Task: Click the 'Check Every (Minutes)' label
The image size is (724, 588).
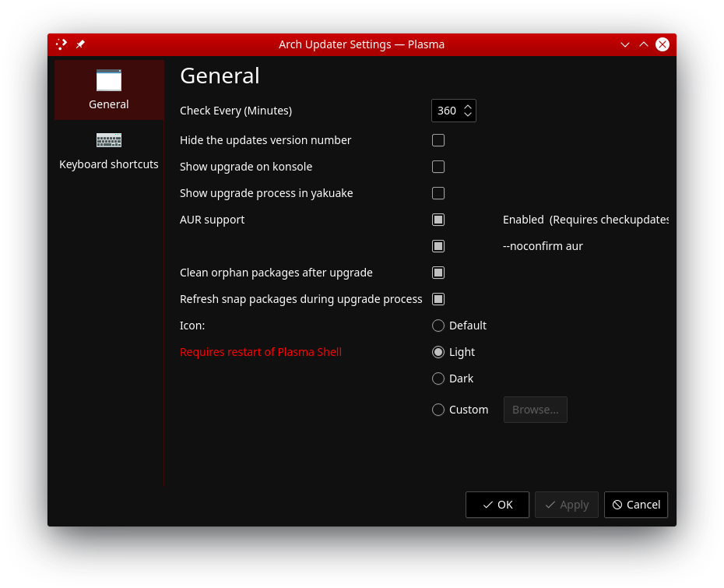Action: click(x=236, y=111)
